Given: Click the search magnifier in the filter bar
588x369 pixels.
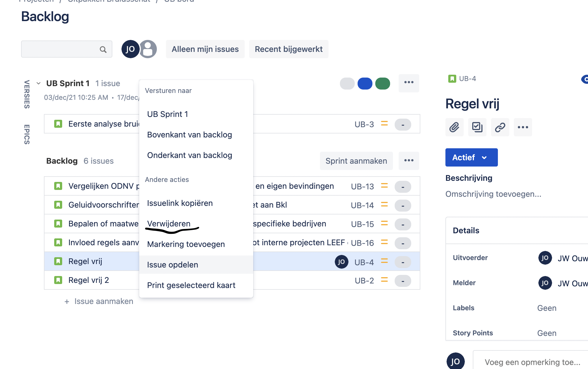Looking at the screenshot, I should tap(103, 49).
